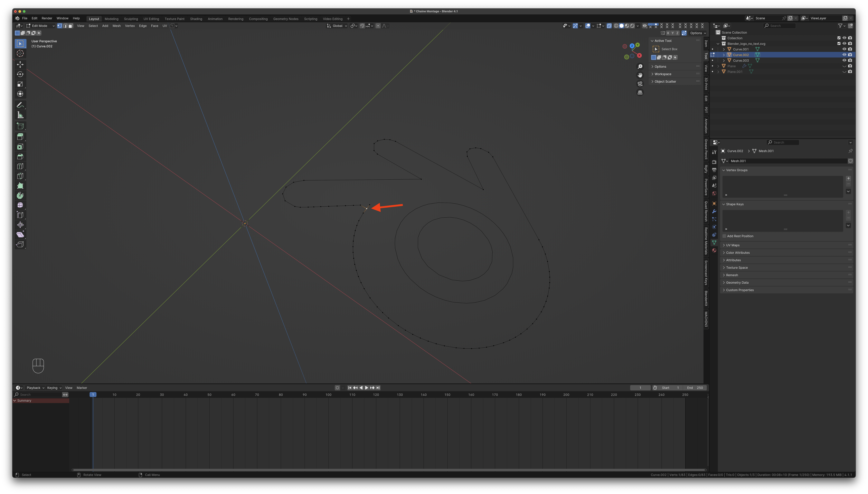
Task: Open the World properties tab
Action: point(714,193)
